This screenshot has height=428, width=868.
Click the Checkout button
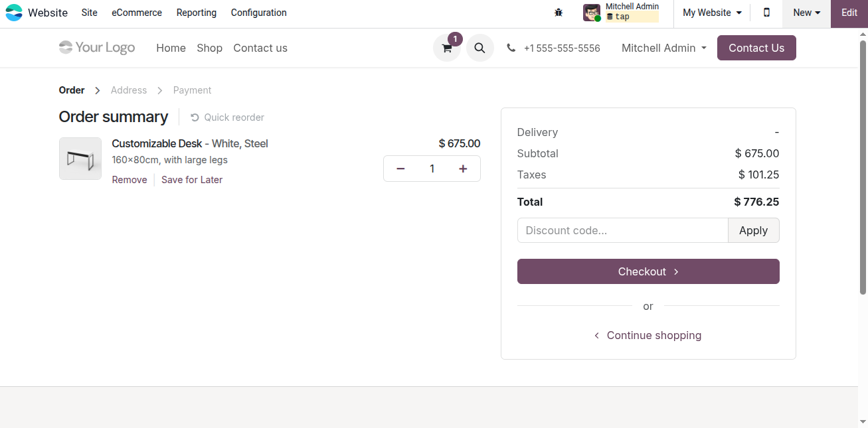pyautogui.click(x=648, y=271)
